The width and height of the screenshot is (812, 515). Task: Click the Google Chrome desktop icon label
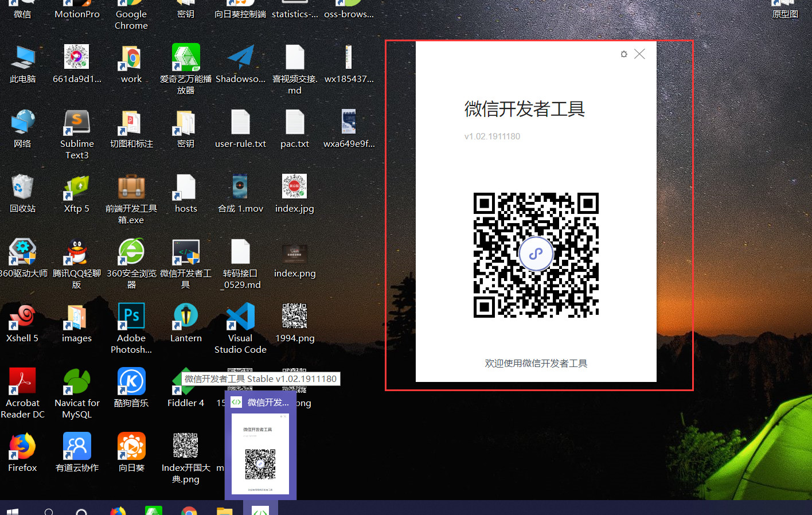(131, 20)
